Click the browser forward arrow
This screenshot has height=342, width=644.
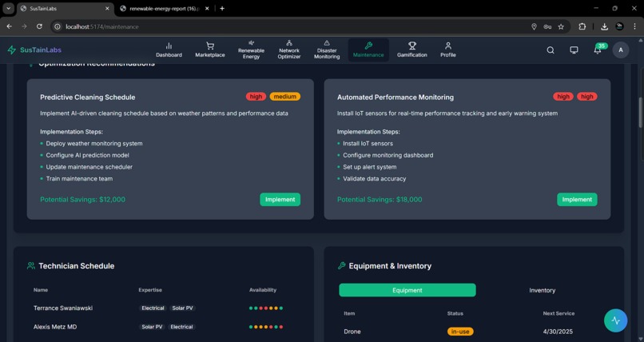coord(24,26)
